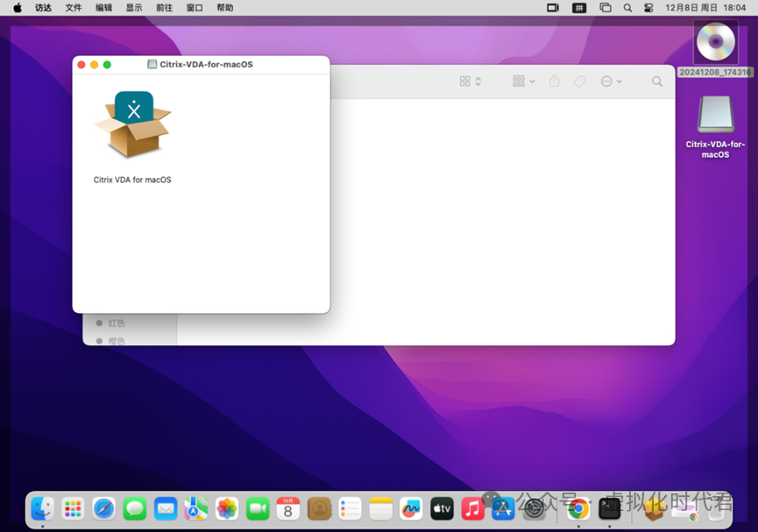Screen dimensions: 758x532
Task: Open System Preferences from the Dock
Action: [x=535, y=509]
